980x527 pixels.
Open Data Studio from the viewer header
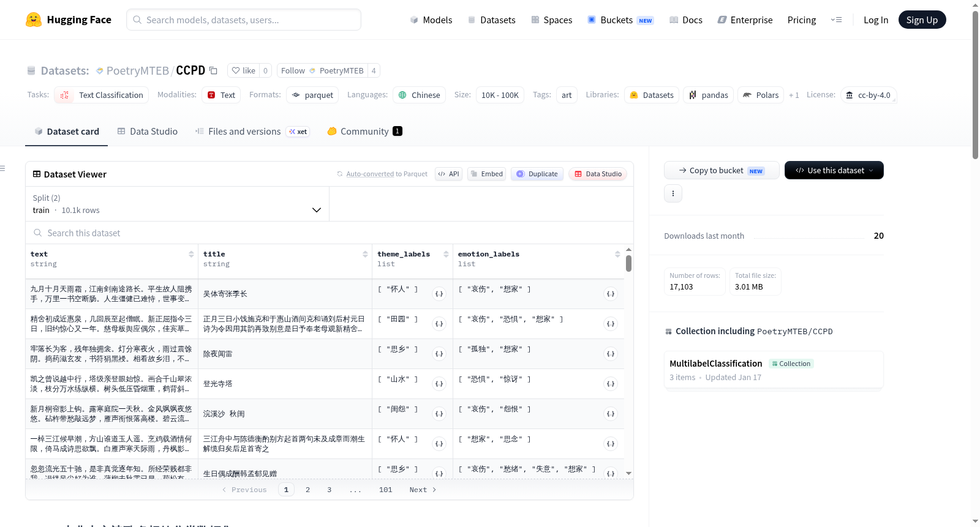(598, 174)
